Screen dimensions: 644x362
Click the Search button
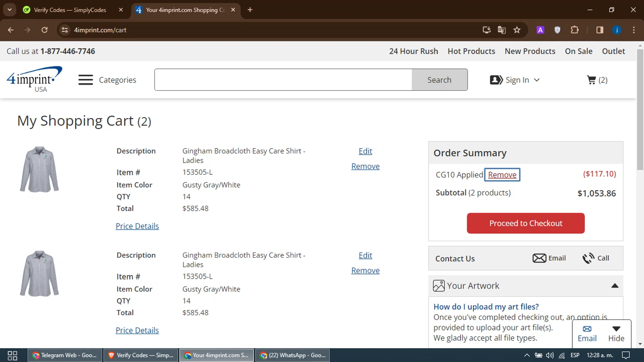(x=439, y=80)
